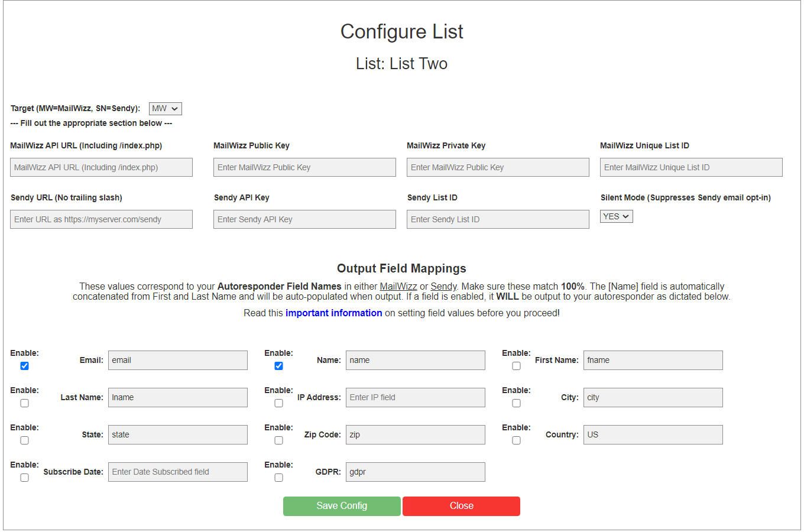Click the Subscribe Date mapping input
This screenshot has height=532, width=804.
(178, 472)
